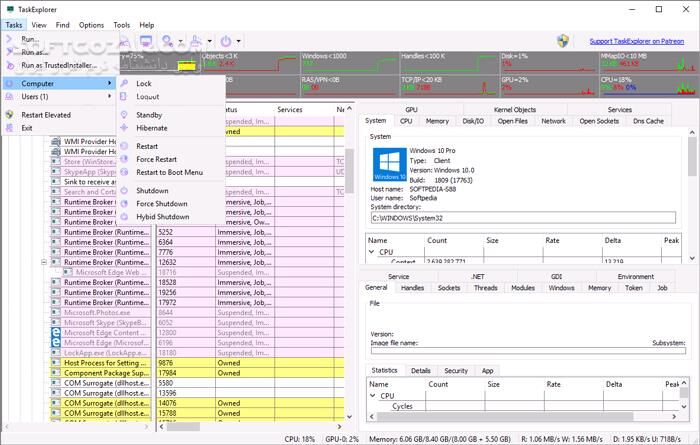Click the Windows 10 logo thumbnail
Screen dimensions: 700x445
pos(388,164)
